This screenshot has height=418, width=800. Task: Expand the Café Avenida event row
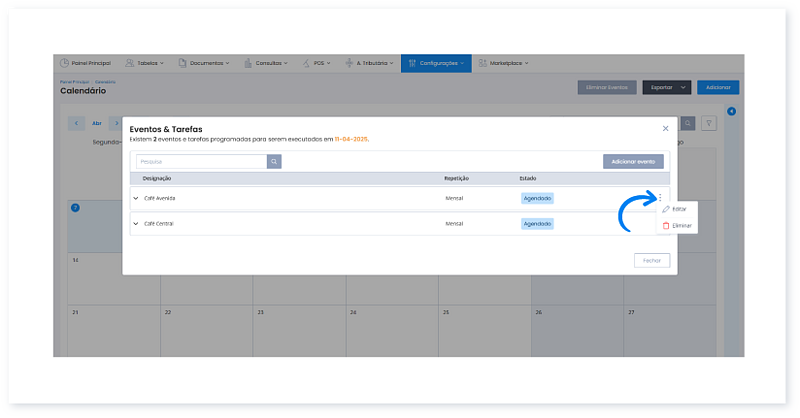click(x=136, y=198)
